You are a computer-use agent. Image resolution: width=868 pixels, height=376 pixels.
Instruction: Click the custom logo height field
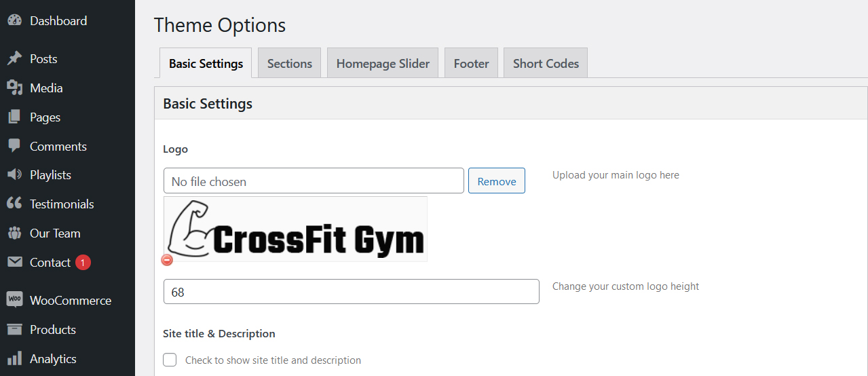pyautogui.click(x=352, y=292)
